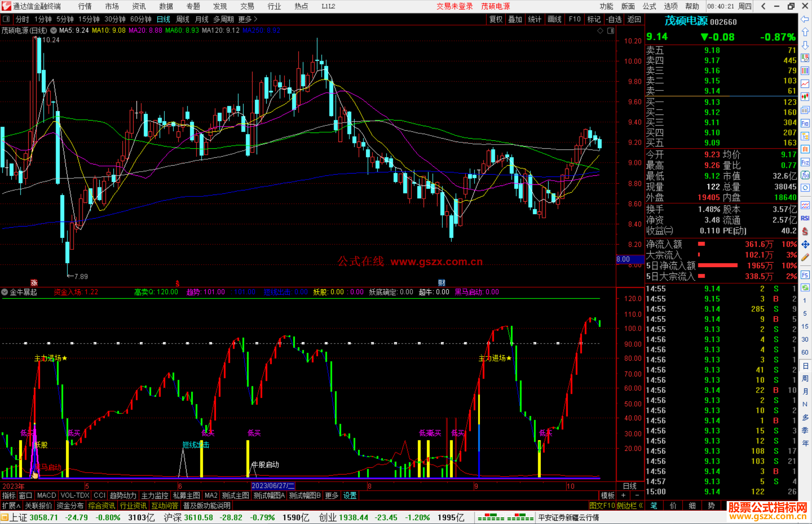
Task: Click the candlestick chart sidebar icon
Action: click(x=805, y=97)
